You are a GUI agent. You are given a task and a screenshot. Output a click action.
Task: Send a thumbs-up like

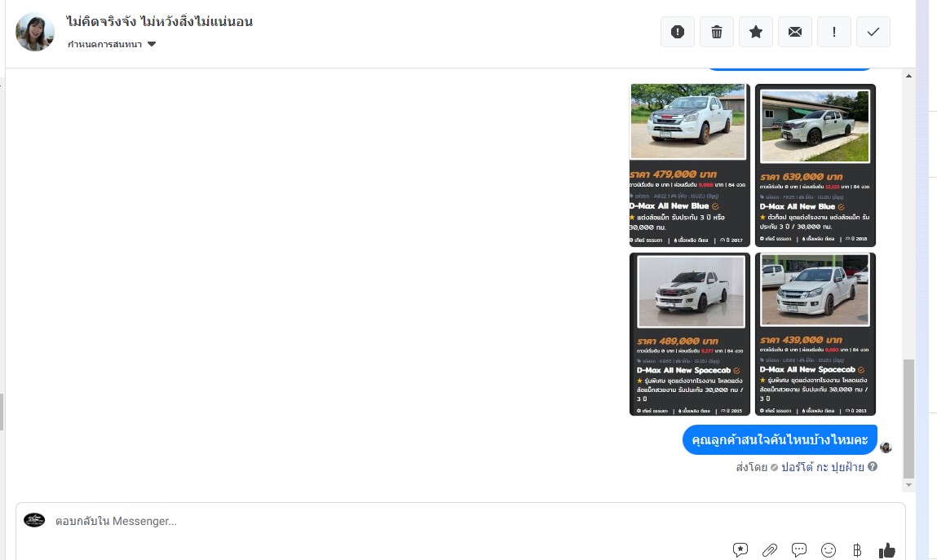coord(886,550)
